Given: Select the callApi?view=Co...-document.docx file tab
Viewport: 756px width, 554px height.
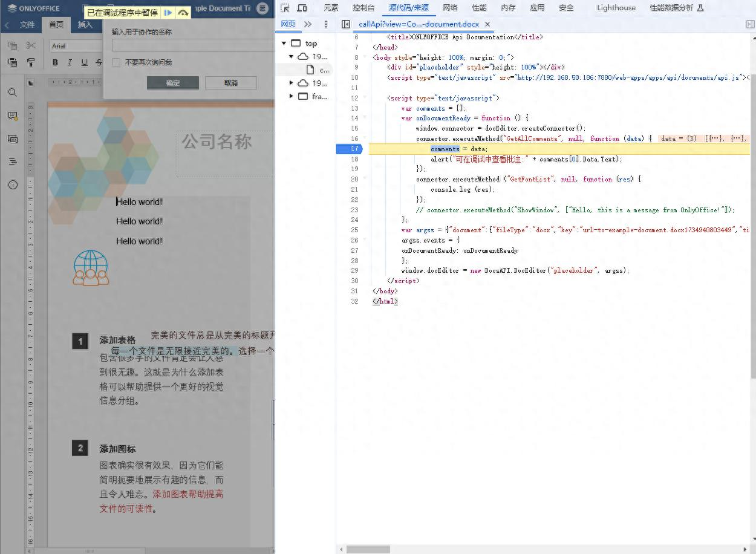Looking at the screenshot, I should [x=419, y=24].
